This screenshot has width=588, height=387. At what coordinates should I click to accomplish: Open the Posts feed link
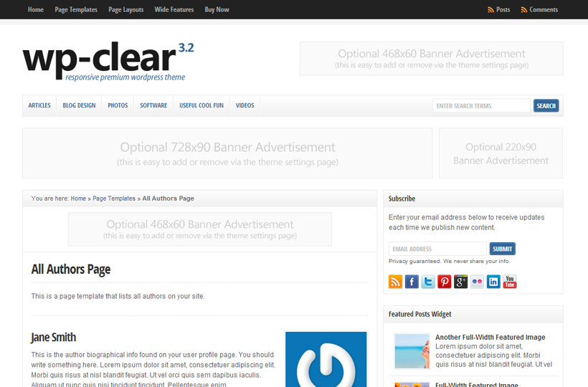pos(503,10)
